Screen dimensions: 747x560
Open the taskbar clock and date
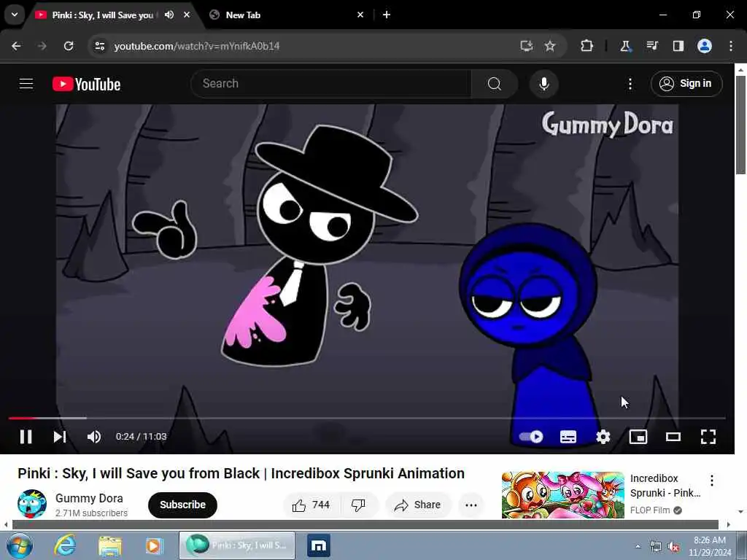pyautogui.click(x=710, y=546)
